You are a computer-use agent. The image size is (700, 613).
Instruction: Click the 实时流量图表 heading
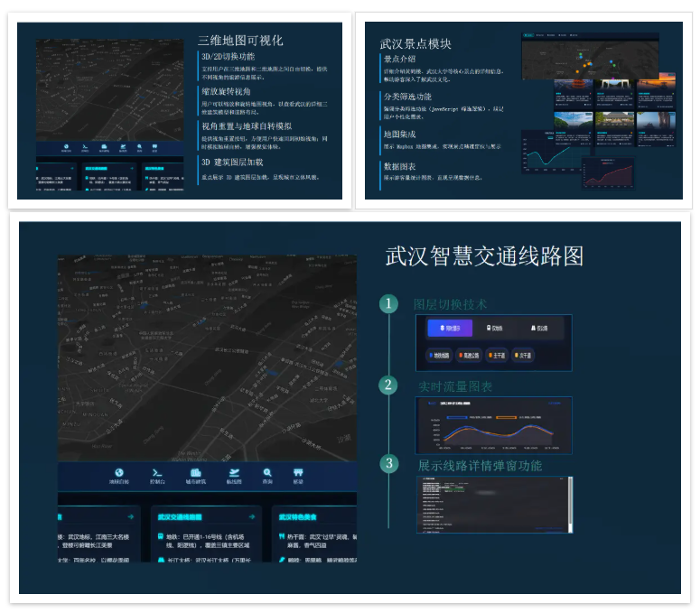455,386
